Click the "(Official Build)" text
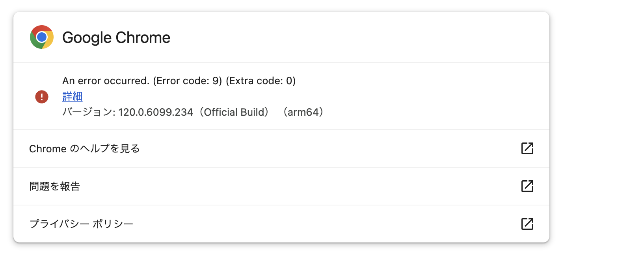The width and height of the screenshot is (644, 259). pyautogui.click(x=235, y=112)
